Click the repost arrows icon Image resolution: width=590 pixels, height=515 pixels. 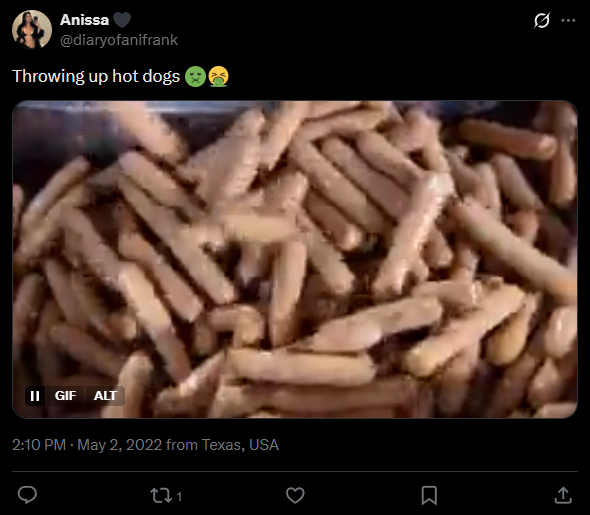161,495
